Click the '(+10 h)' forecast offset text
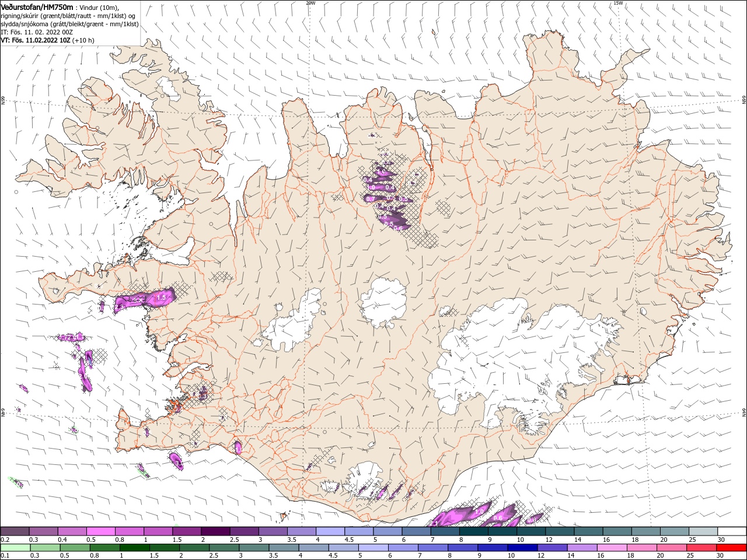The image size is (747, 560). [x=84, y=40]
